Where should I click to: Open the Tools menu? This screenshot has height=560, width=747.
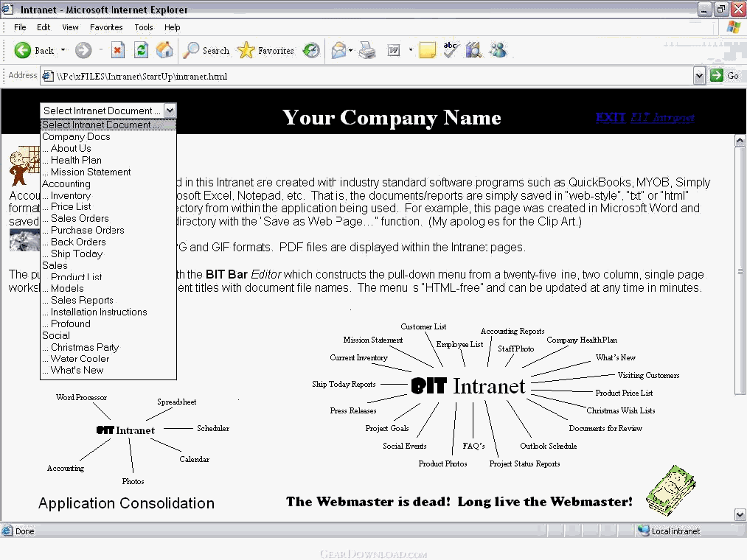point(143,27)
